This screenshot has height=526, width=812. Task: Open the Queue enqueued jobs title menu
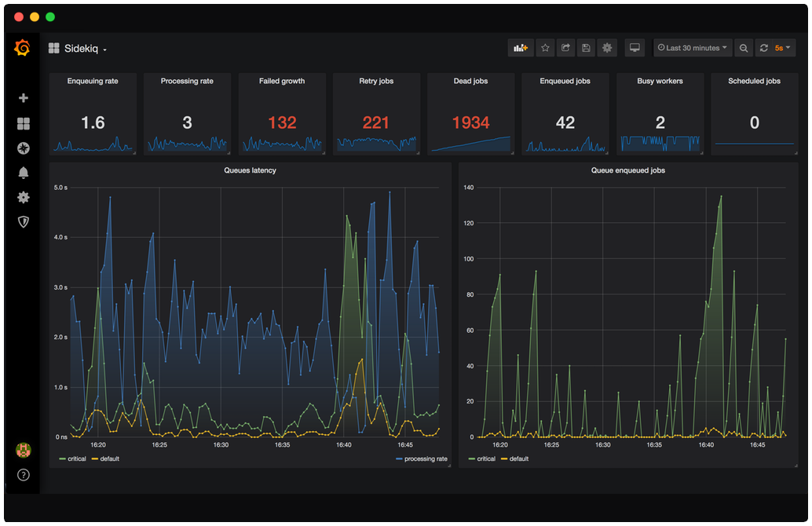[628, 170]
